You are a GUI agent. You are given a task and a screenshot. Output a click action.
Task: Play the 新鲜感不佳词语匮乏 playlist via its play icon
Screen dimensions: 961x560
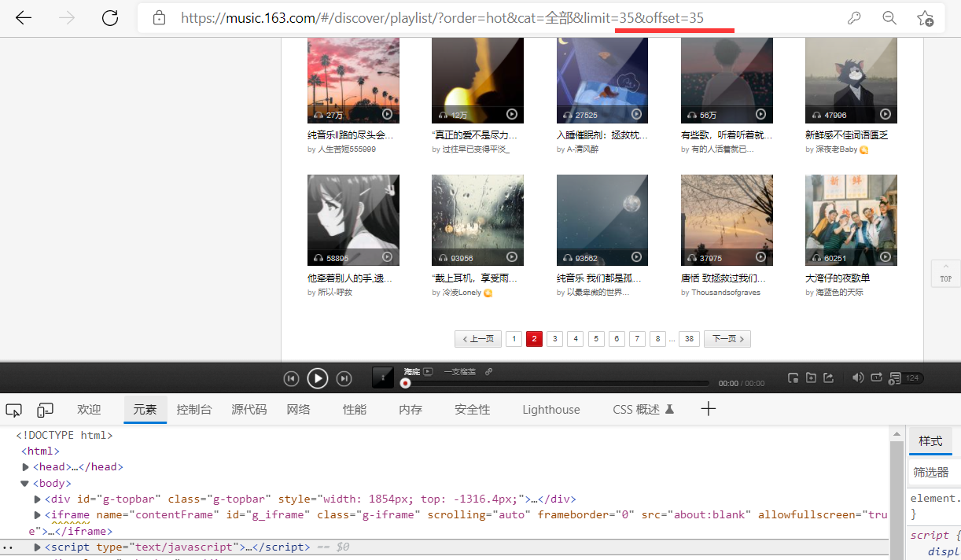pos(886,115)
